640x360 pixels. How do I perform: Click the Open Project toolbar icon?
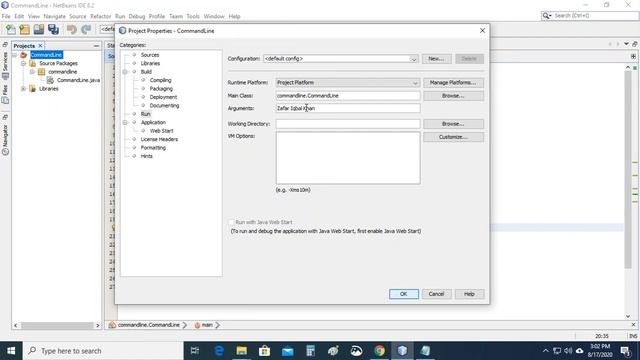(39, 29)
